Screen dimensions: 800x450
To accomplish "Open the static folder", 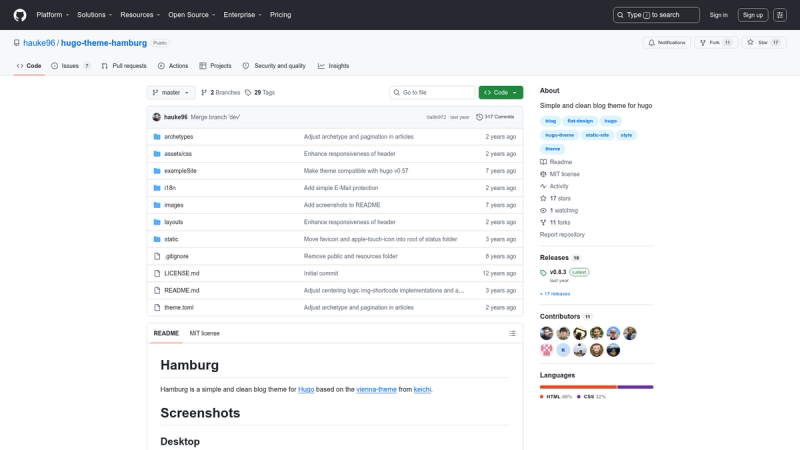I will click(x=171, y=239).
